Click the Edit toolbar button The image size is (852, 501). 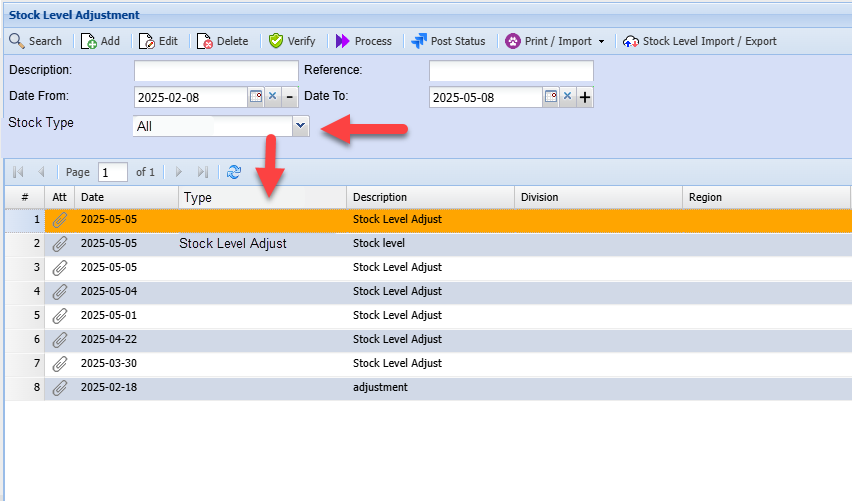(x=158, y=41)
